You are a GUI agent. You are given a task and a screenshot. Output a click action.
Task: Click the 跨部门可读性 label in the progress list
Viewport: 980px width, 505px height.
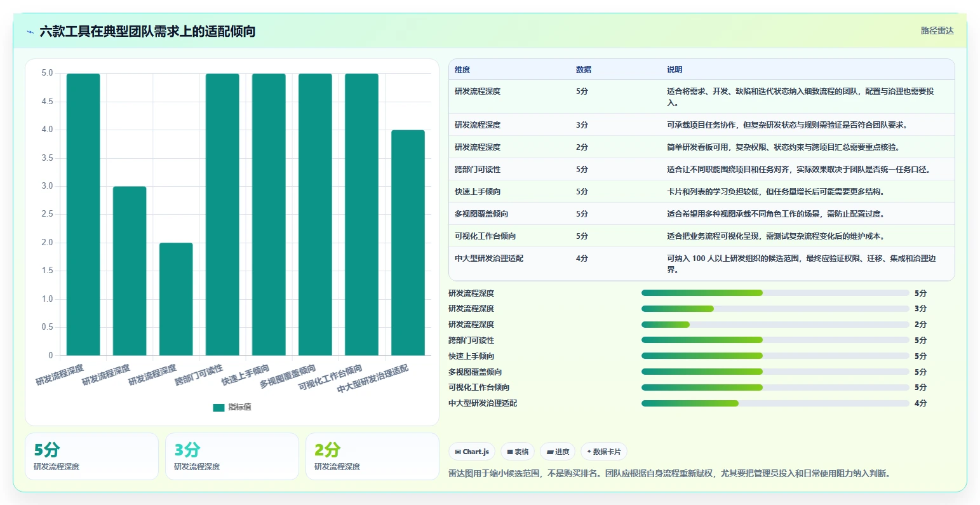[x=471, y=340]
